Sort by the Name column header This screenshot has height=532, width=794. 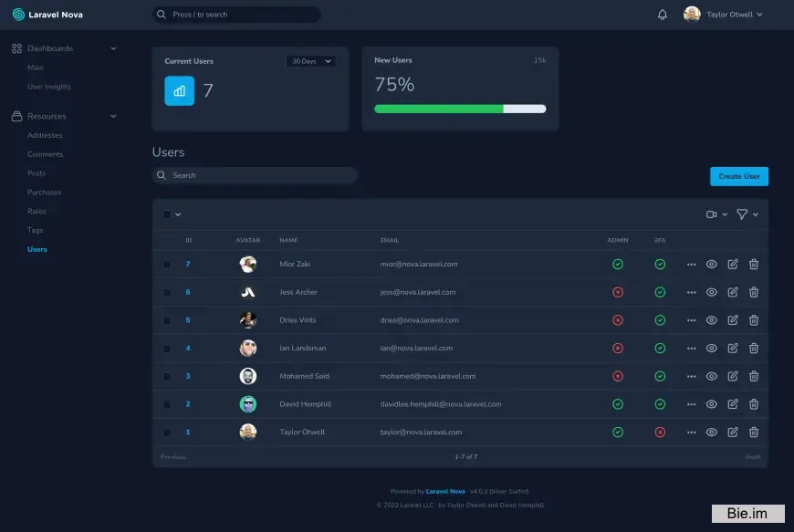(288, 240)
